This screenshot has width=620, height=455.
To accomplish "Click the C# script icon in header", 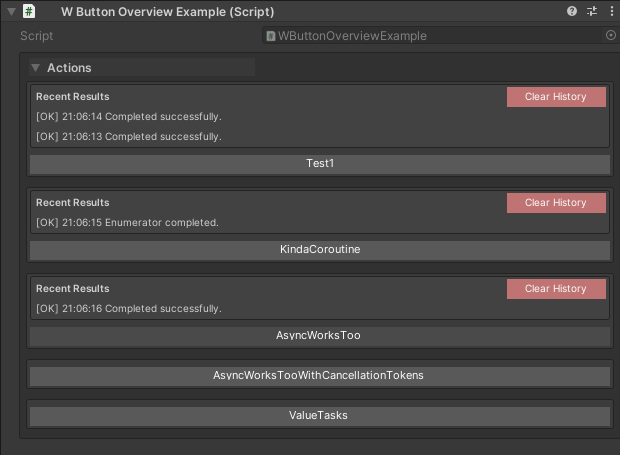I will coord(29,11).
